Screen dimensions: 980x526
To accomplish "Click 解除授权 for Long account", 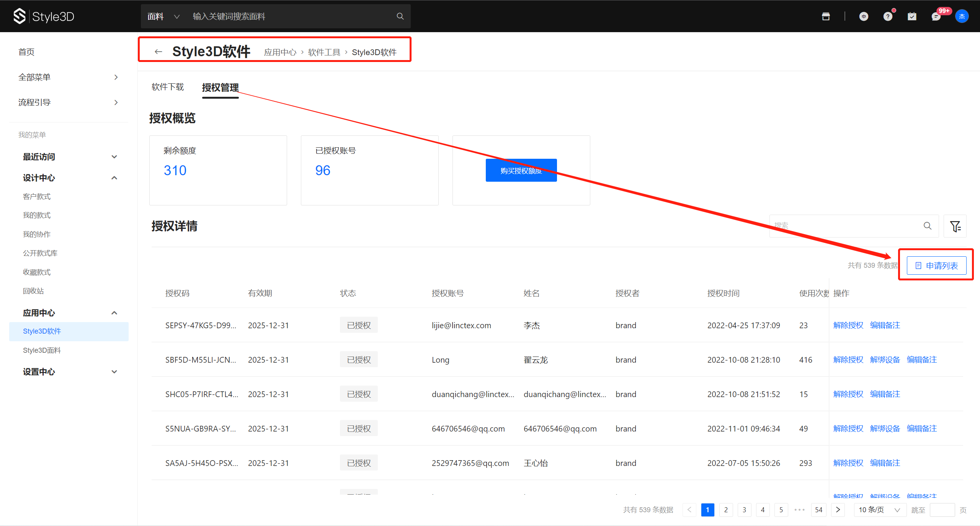I will tap(848, 360).
